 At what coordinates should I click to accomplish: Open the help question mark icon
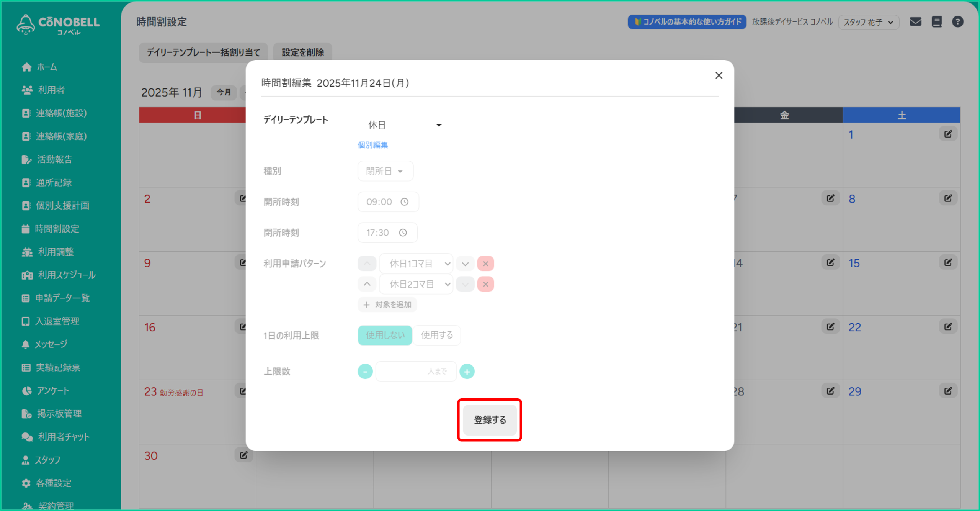point(957,22)
